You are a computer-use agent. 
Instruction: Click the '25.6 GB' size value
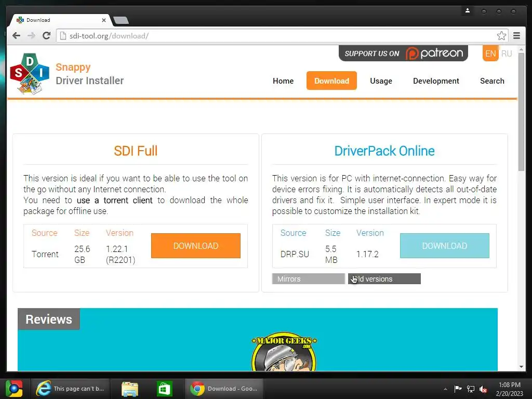(82, 254)
